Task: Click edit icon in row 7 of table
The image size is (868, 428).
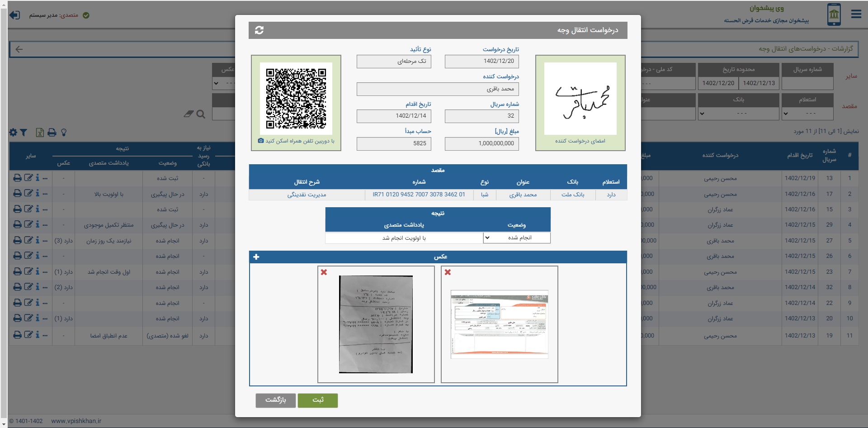Action: tap(28, 272)
